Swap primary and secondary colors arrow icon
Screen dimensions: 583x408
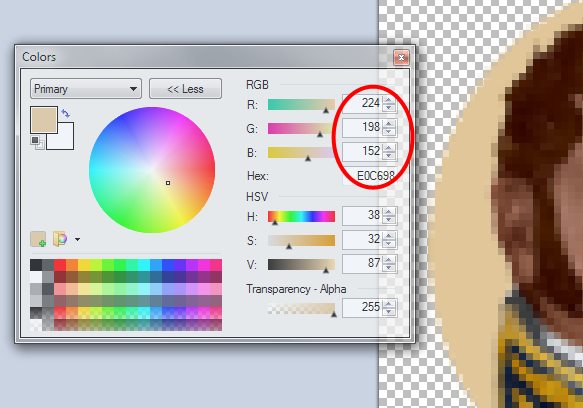65,113
